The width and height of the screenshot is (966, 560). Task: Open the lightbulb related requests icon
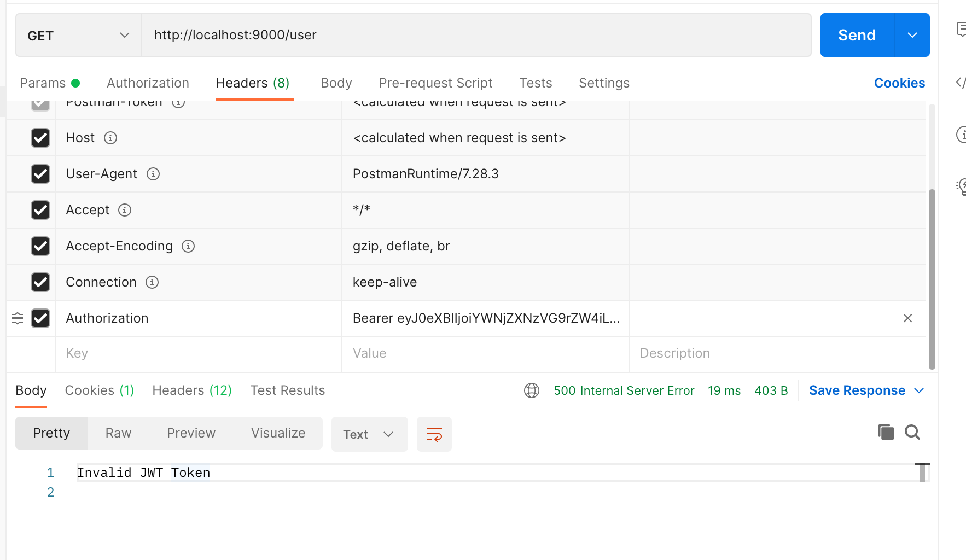click(x=961, y=186)
